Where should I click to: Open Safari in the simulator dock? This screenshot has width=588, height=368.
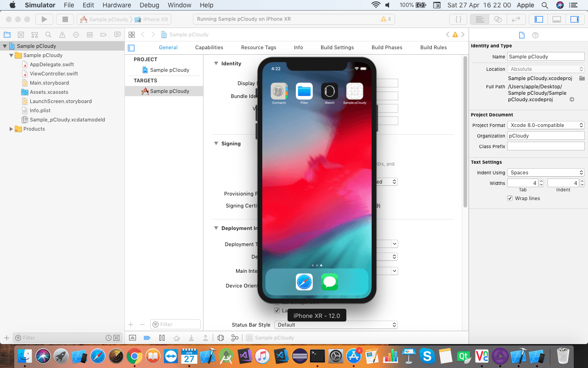pos(304,282)
